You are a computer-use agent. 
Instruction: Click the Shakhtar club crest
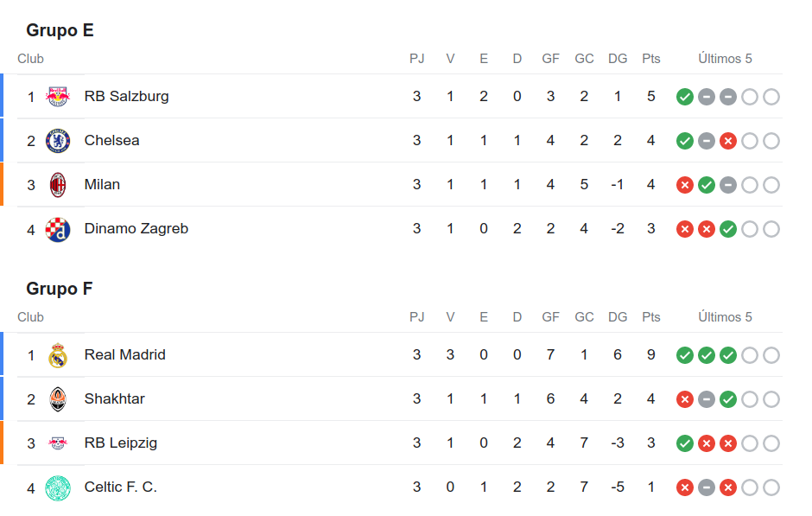(x=58, y=399)
